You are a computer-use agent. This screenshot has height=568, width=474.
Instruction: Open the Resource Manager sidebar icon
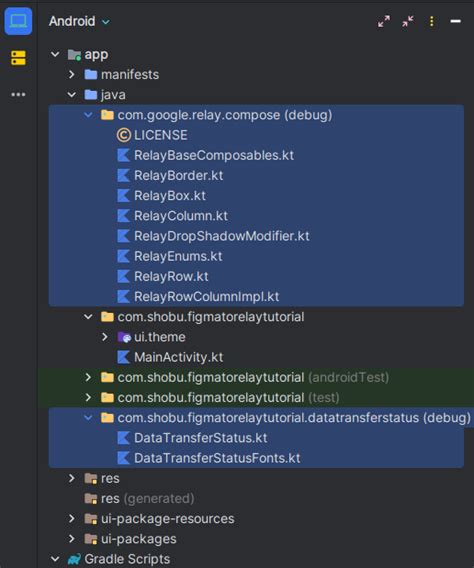click(18, 58)
